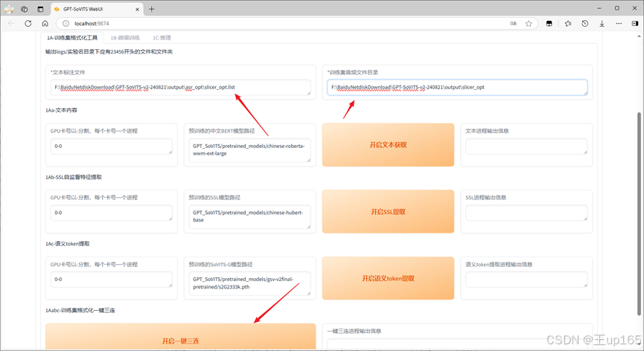Click GPU卡号 field in 1Aa-文本内容

pyautogui.click(x=111, y=146)
